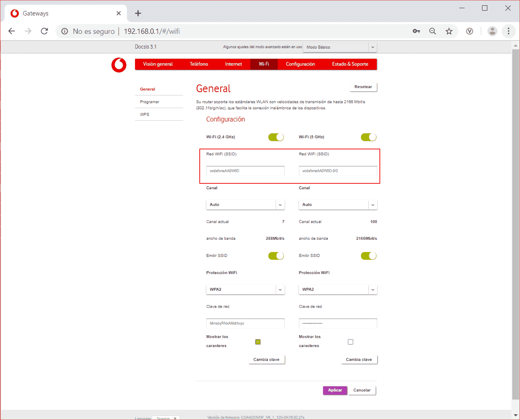Viewport: 520px width, 420px height.
Task: Open the 5 GHz Protección WiFi dropdown
Action: pos(338,290)
